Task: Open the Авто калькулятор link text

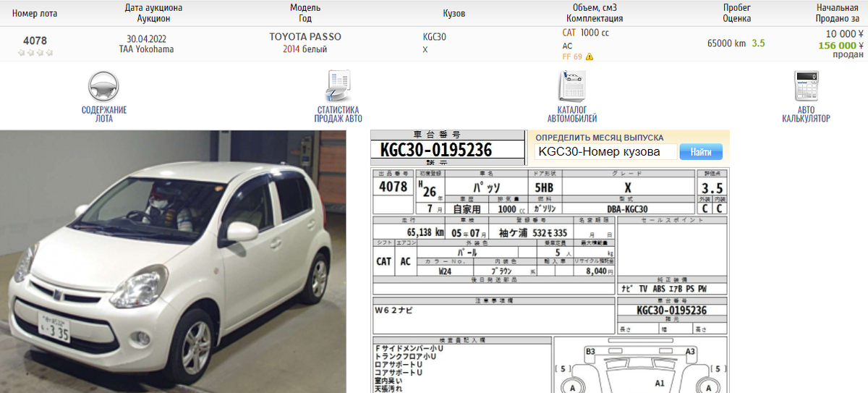Action: (805, 114)
